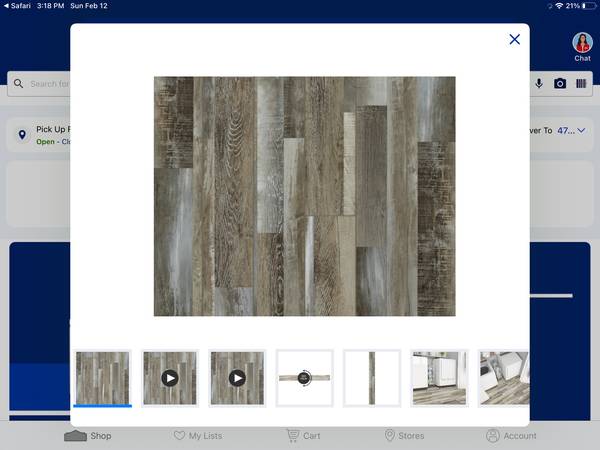Tap the store location pin icon
Image resolution: width=600 pixels, height=450 pixels.
22,134
